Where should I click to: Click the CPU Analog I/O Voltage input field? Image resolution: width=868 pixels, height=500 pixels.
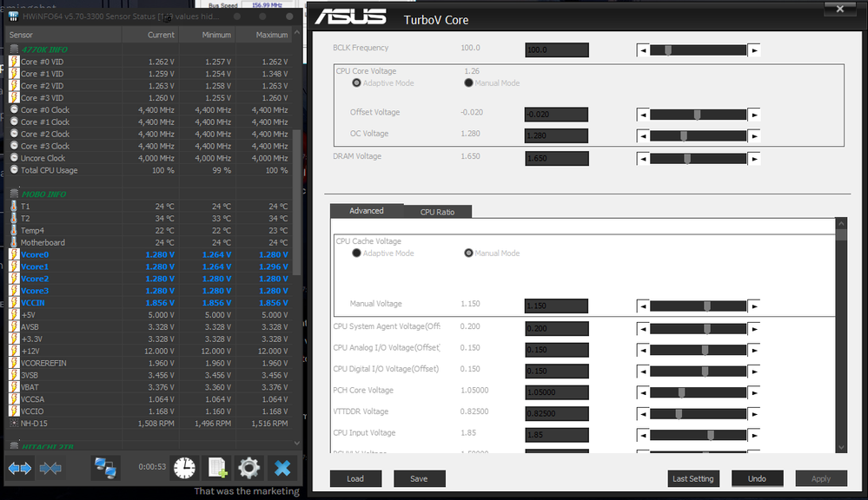tap(556, 350)
